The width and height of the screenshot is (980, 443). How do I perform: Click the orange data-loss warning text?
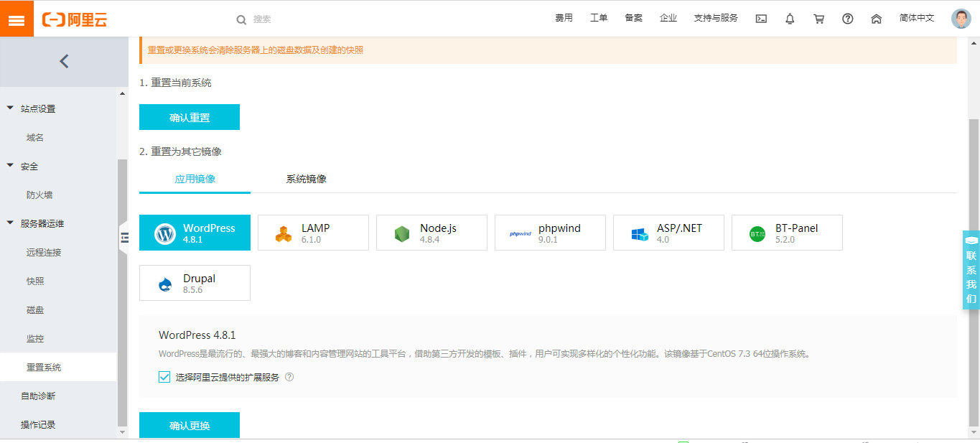point(256,50)
